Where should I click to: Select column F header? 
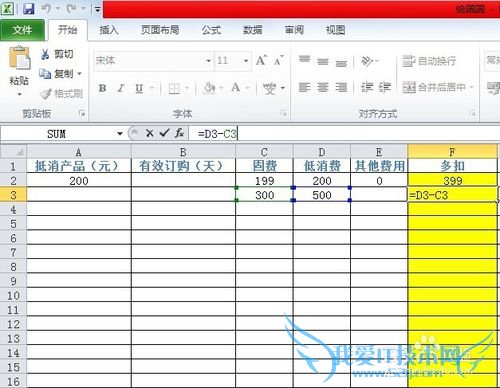[452, 152]
